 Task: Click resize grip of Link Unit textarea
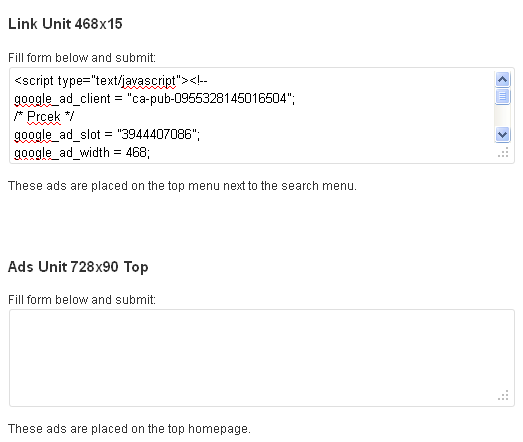(503, 152)
